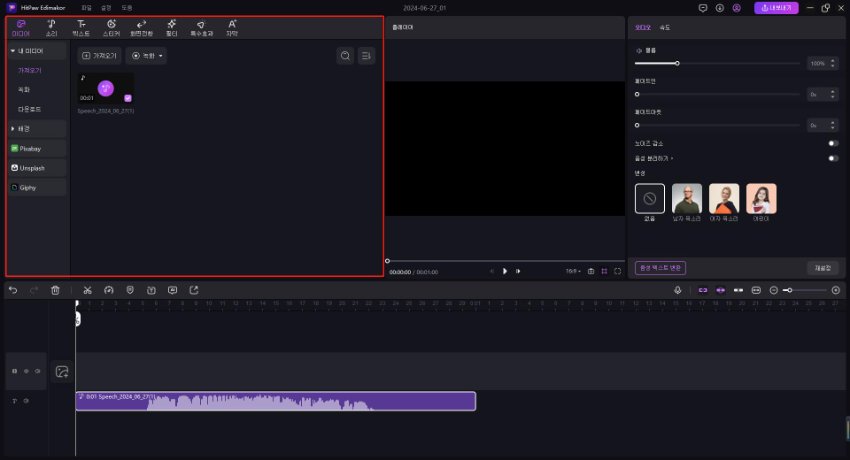The width and height of the screenshot is (850, 460).
Task: Switch to the 속도 (Speed) tab
Action: pyautogui.click(x=665, y=27)
